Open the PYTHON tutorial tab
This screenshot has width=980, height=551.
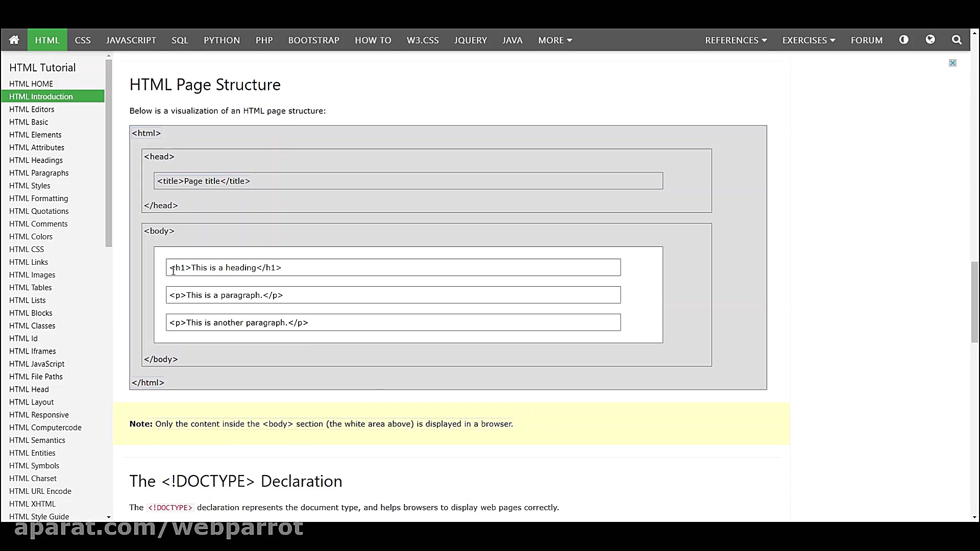222,40
